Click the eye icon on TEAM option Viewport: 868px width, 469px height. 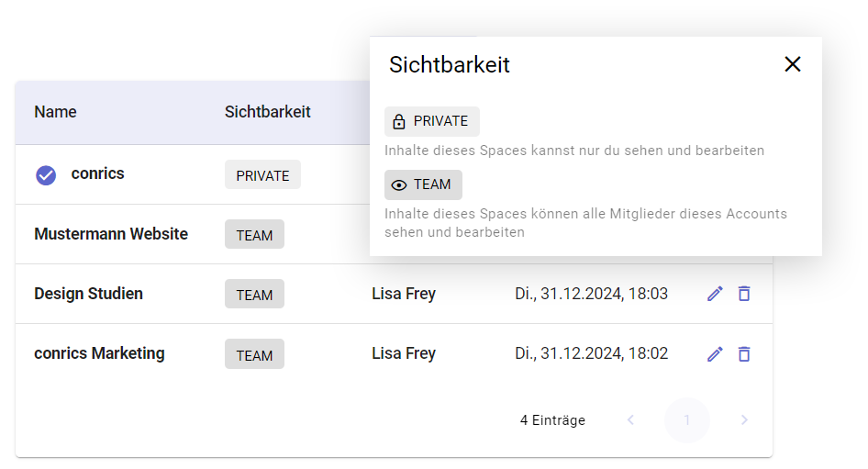(x=399, y=184)
